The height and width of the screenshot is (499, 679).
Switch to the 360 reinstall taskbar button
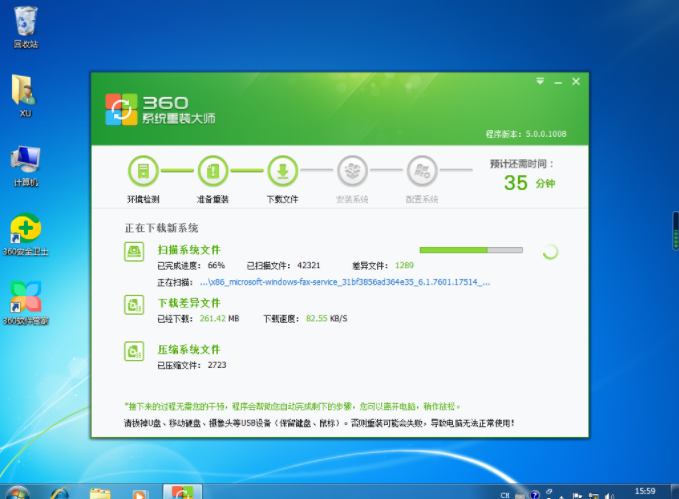[x=182, y=492]
